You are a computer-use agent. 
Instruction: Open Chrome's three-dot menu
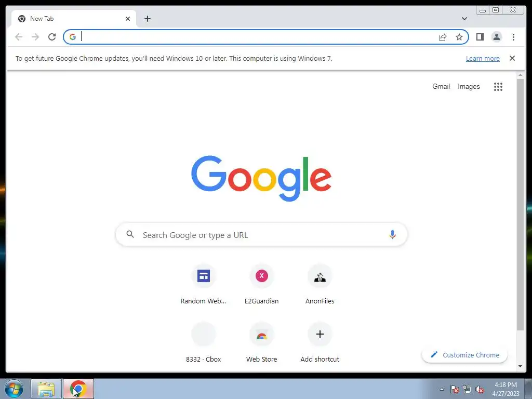(x=513, y=37)
